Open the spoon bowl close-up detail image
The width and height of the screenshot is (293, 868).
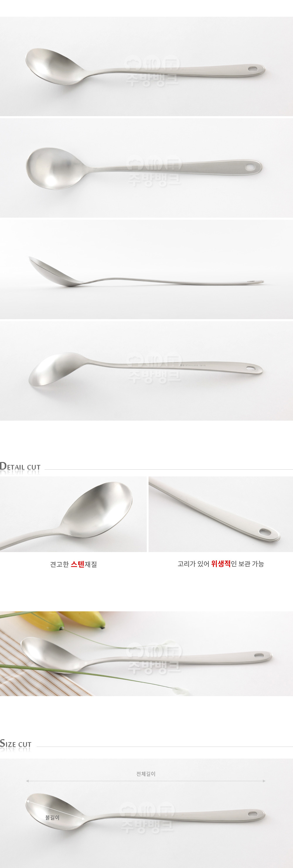tap(73, 514)
